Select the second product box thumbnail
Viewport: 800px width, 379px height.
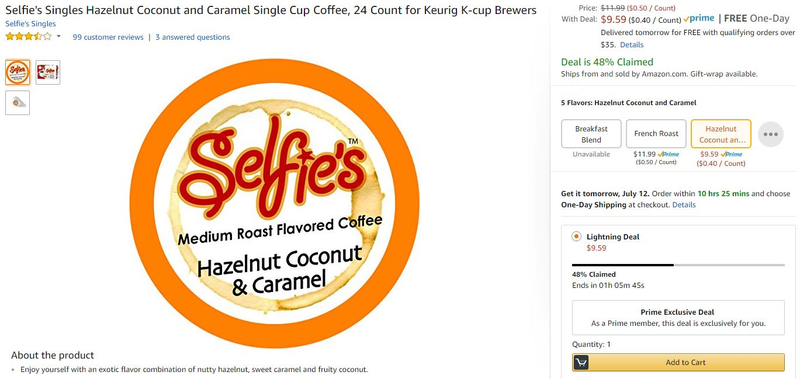pyautogui.click(x=48, y=72)
